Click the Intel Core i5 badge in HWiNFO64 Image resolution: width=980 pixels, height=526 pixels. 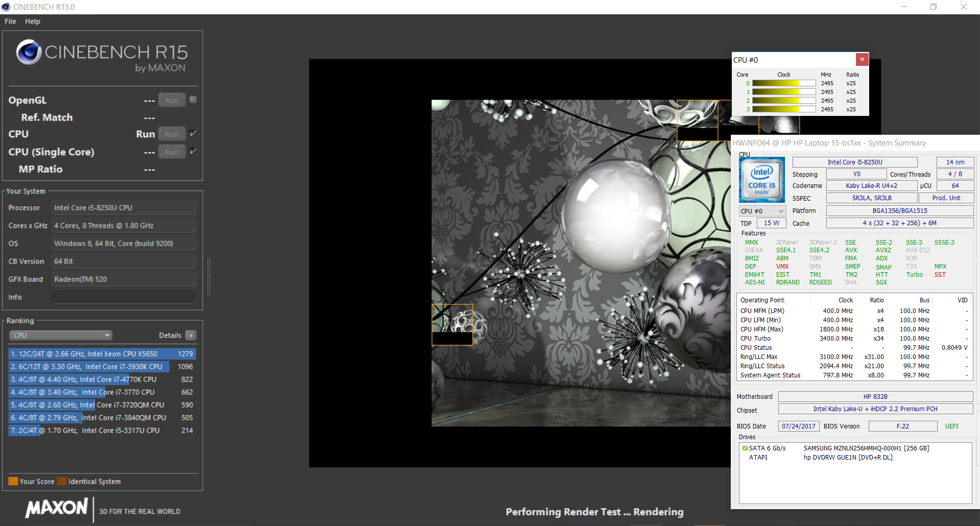point(762,180)
